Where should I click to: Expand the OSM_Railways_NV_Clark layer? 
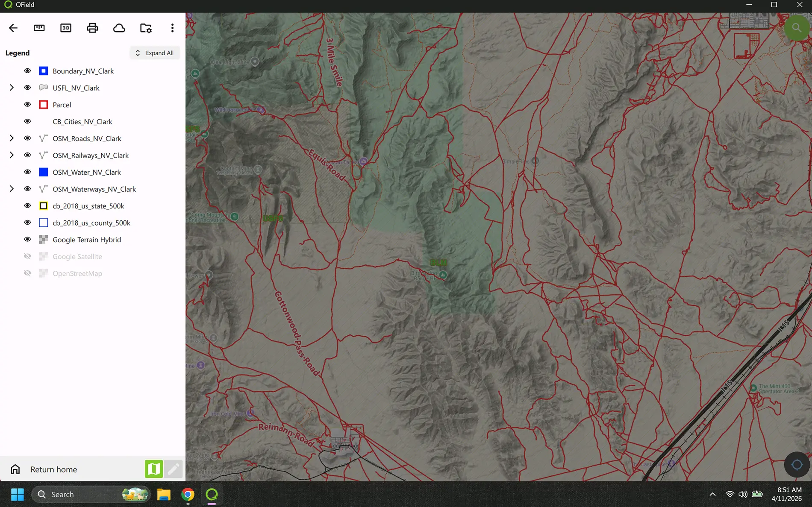12,155
